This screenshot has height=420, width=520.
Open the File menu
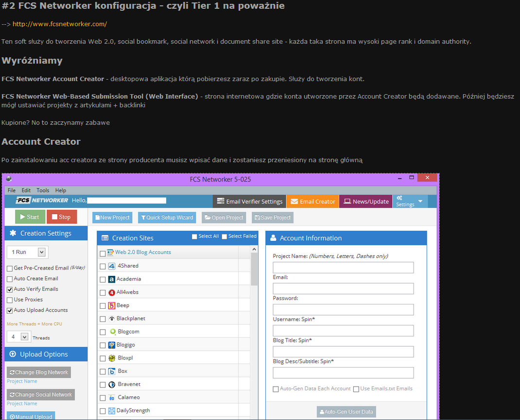point(12,190)
